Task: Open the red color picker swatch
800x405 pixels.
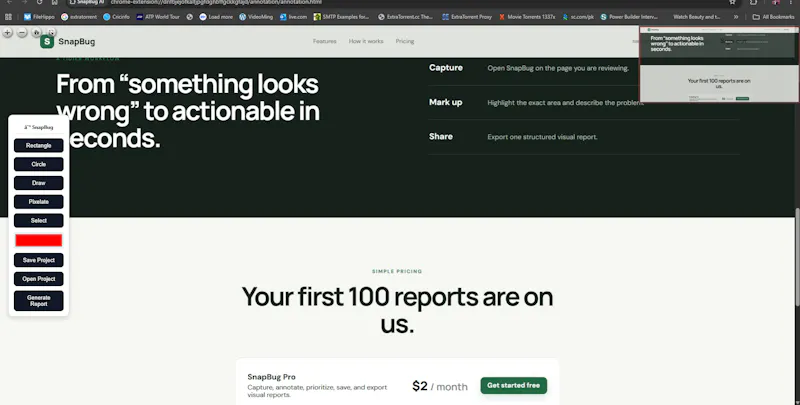Action: point(39,240)
